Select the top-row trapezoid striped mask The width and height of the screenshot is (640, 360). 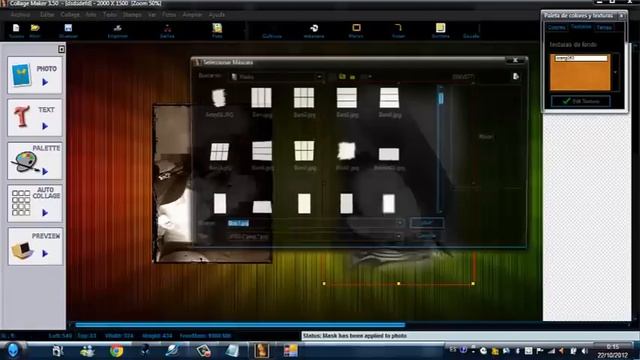click(389, 98)
